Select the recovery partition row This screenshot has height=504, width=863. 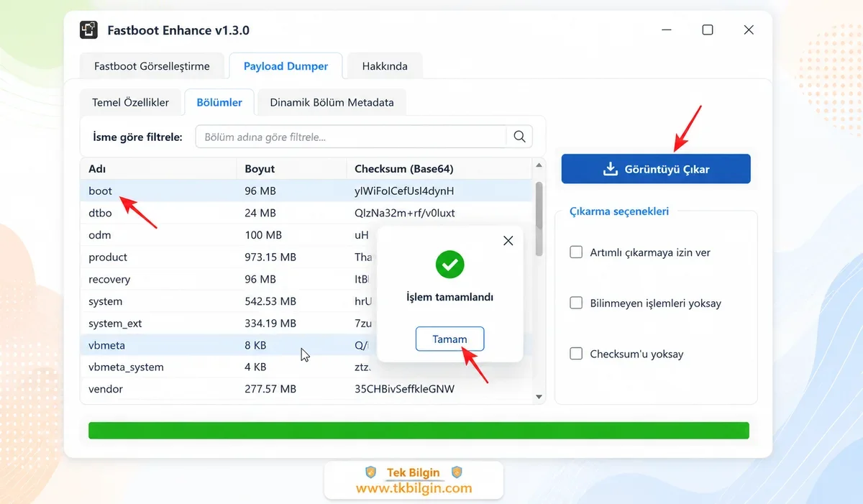pyautogui.click(x=306, y=279)
